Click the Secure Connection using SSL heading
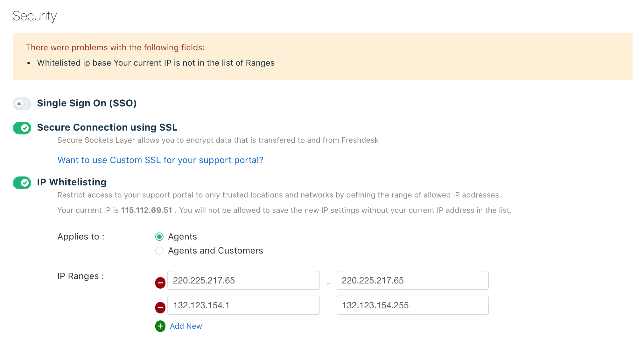Image resolution: width=644 pixels, height=344 pixels. point(107,127)
